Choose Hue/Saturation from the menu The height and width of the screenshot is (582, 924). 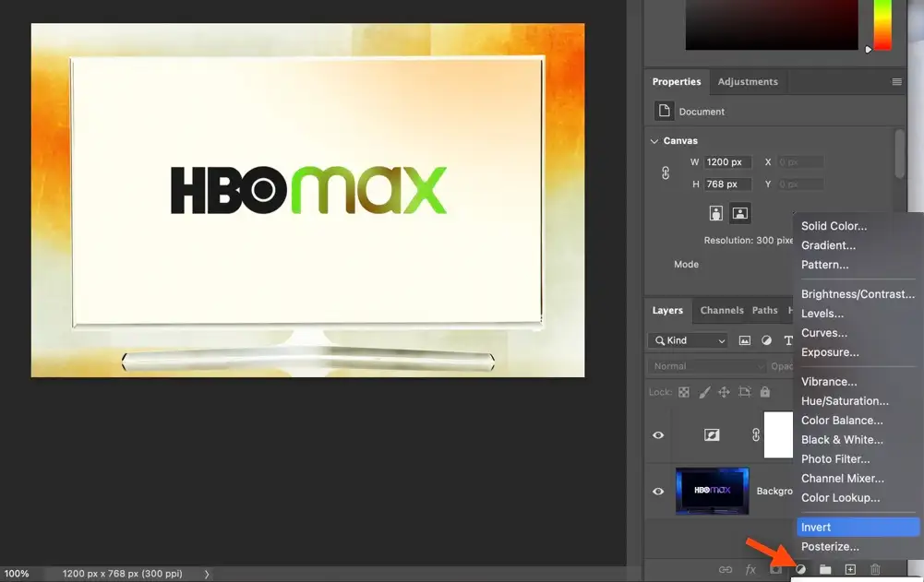(845, 401)
